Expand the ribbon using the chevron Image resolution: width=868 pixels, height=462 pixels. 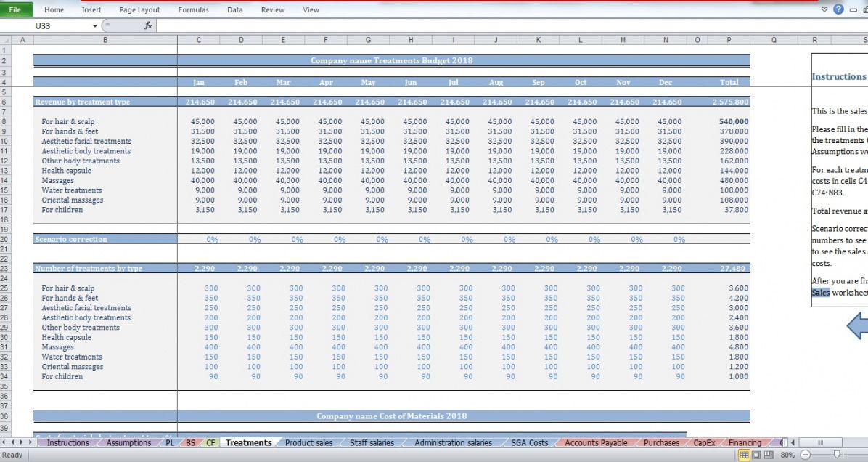pos(824,9)
